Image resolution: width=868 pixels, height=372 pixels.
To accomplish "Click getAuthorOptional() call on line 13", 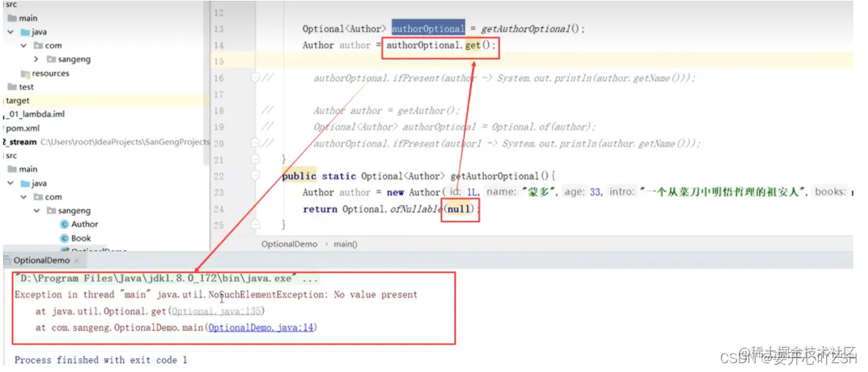I will (x=532, y=29).
